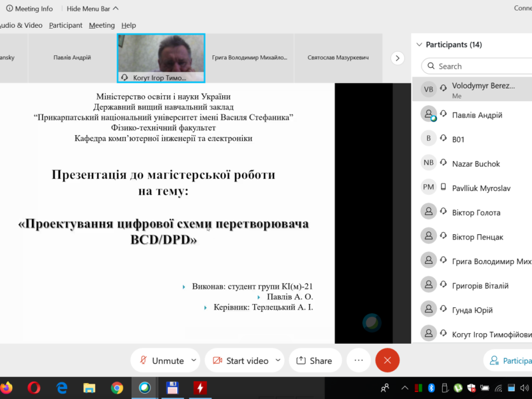
Task: Leave meeting with red X button
Action: [387, 360]
